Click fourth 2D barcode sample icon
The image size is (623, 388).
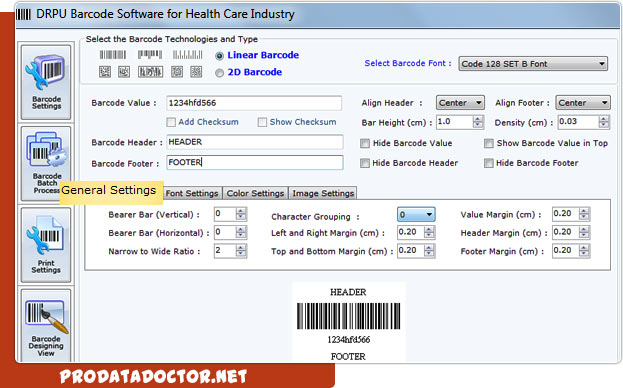pyautogui.click(x=177, y=72)
